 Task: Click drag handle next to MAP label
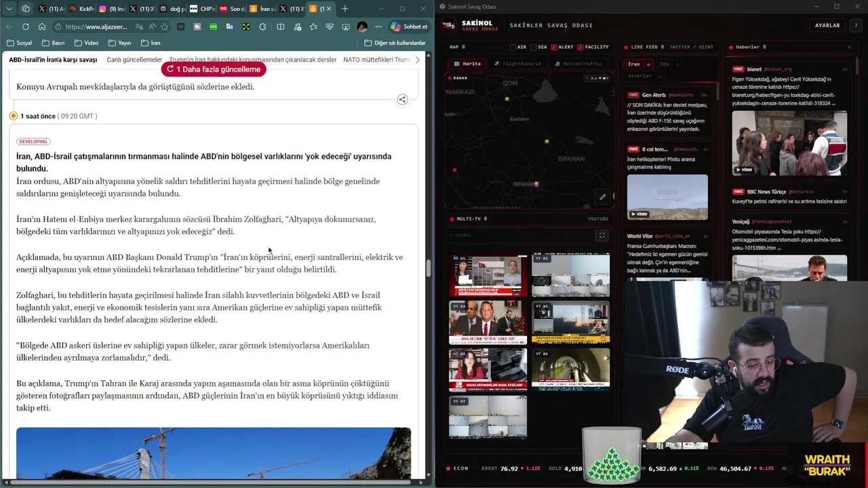click(x=463, y=47)
